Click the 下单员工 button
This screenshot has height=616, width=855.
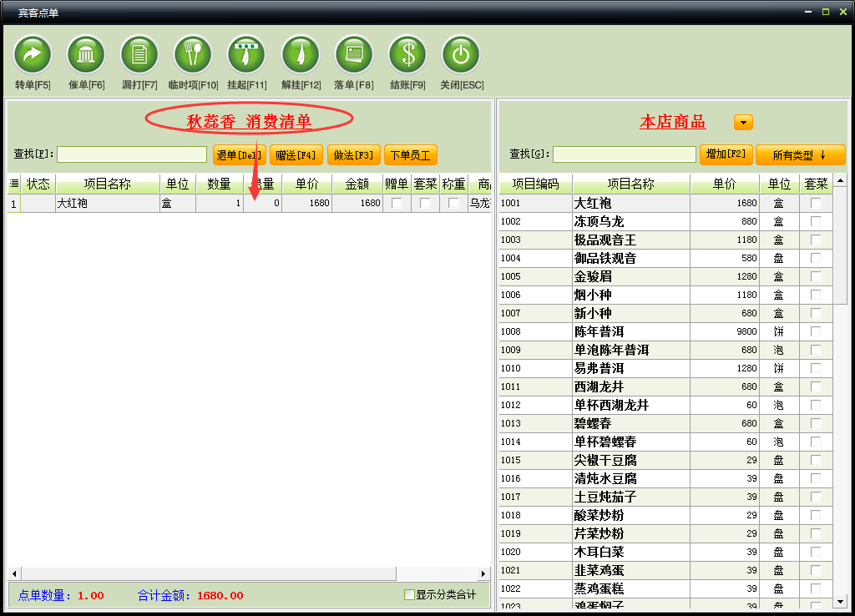coord(411,155)
